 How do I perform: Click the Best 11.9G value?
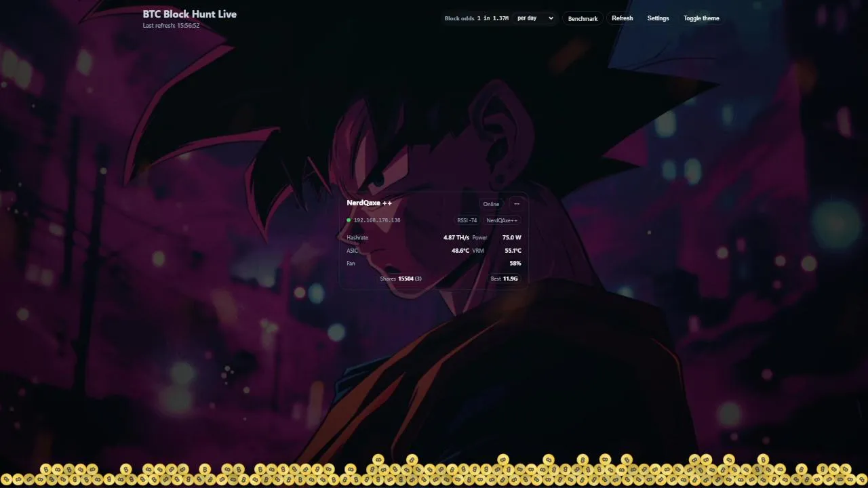[x=504, y=279]
